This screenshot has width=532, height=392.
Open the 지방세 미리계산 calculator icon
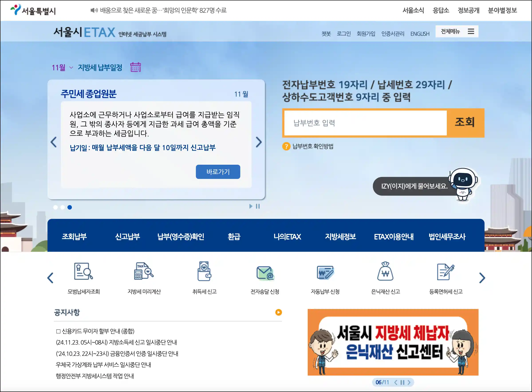(144, 271)
